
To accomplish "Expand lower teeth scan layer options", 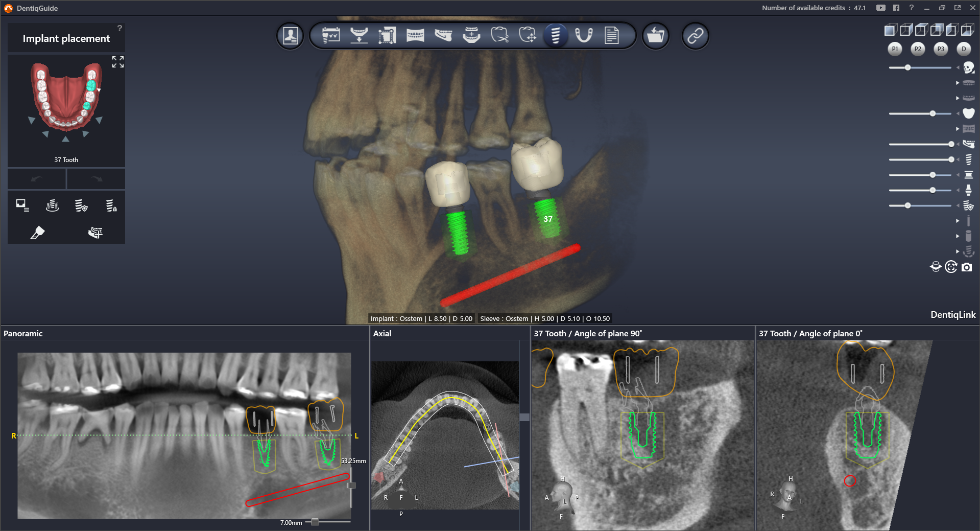I will 958,98.
